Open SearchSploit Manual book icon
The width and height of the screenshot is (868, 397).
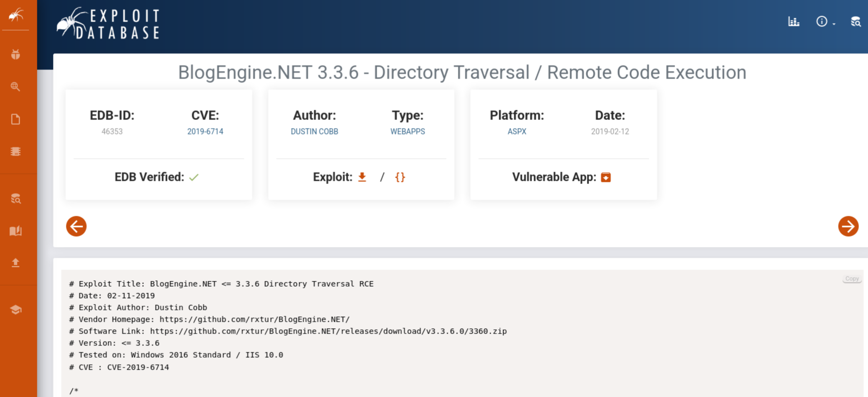click(x=15, y=231)
